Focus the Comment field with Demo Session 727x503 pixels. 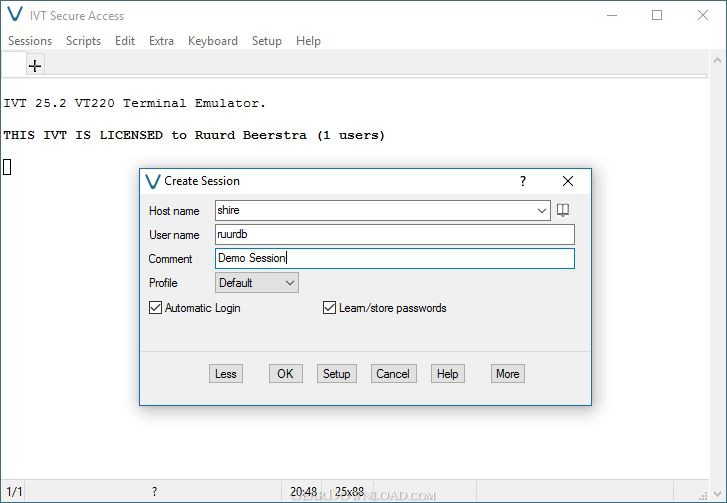pos(395,259)
